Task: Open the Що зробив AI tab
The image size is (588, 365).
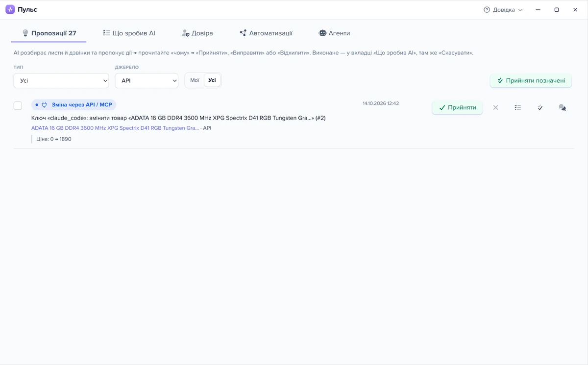Action: 129,33
